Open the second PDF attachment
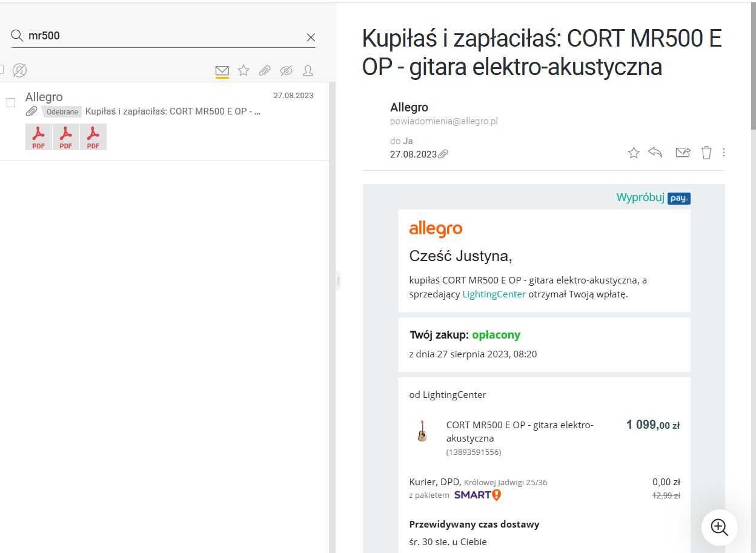Viewport: 756px width, 553px height. tap(66, 137)
